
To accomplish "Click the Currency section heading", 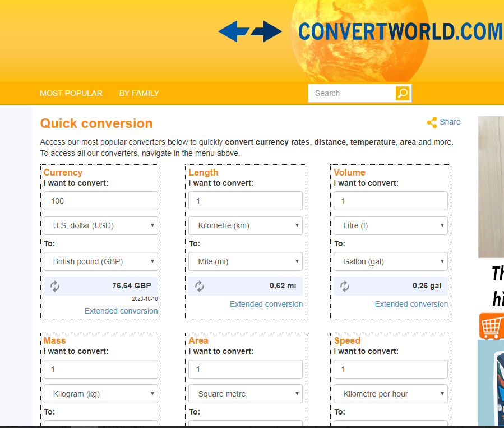I will tap(63, 172).
